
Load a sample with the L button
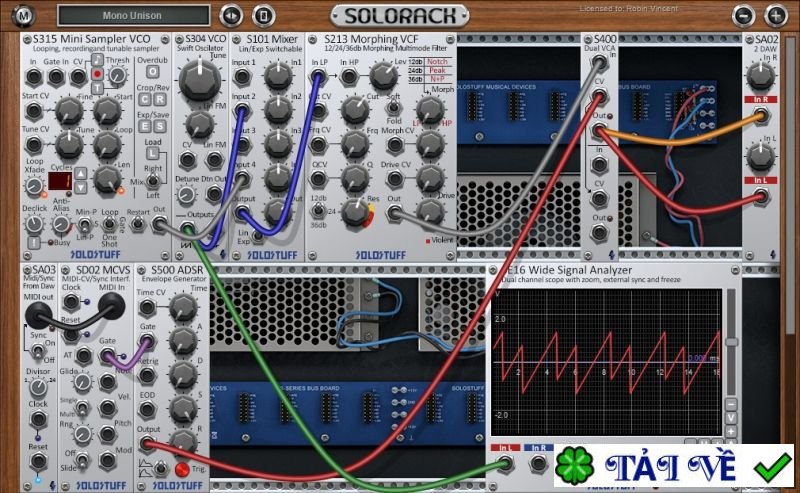pos(152,153)
